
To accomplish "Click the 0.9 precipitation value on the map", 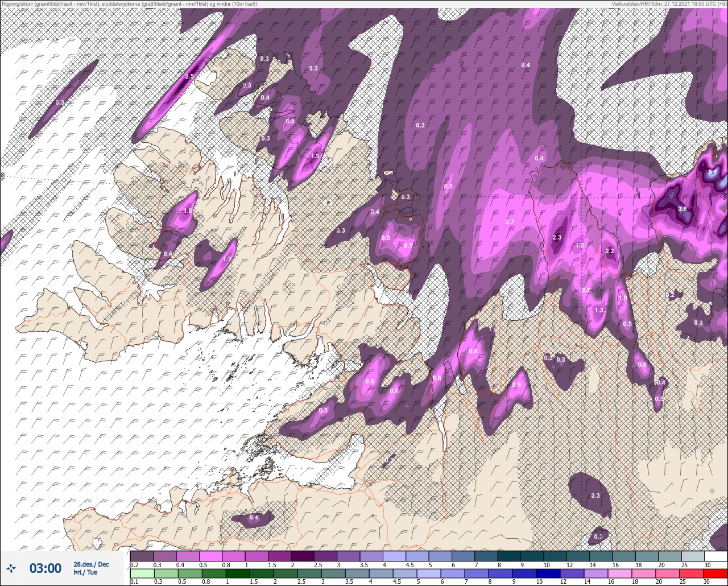I will coord(516,385).
